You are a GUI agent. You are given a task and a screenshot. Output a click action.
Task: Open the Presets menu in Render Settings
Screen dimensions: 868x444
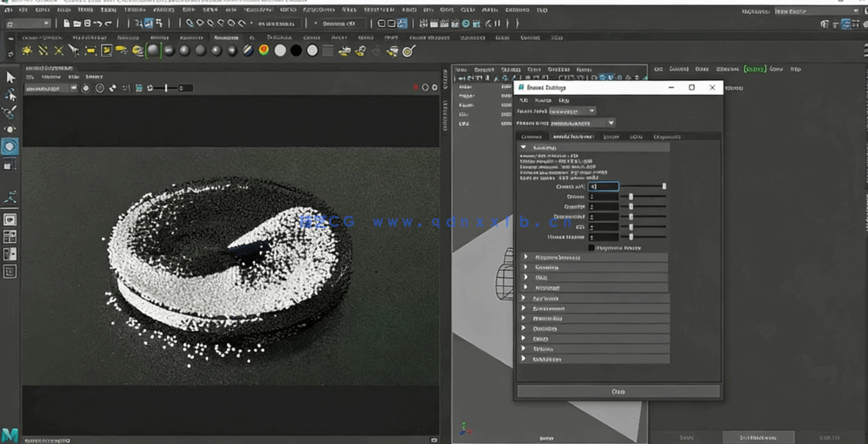point(543,100)
